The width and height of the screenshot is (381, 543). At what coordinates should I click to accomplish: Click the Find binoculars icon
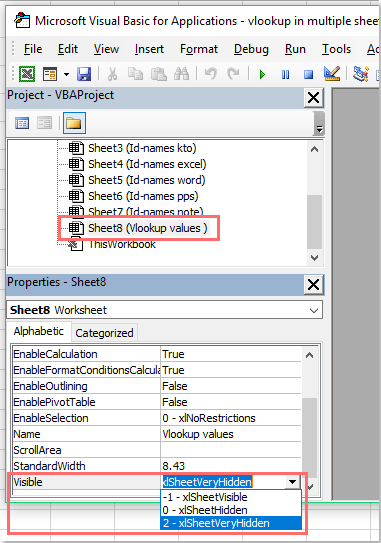click(x=181, y=74)
